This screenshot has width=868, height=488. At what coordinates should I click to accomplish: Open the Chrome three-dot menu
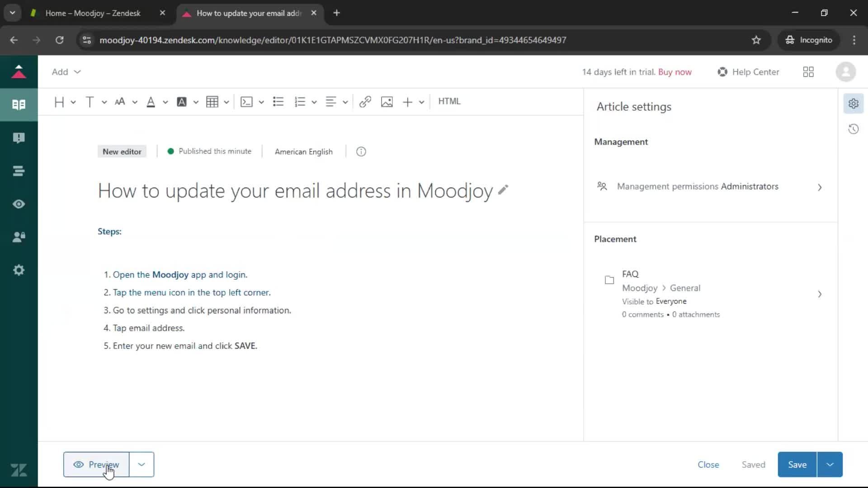854,40
